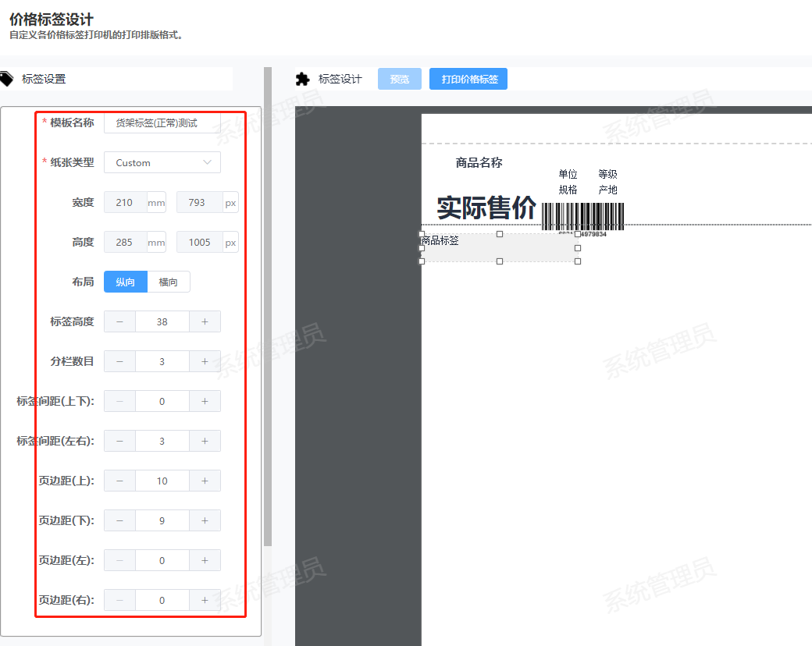
Task: Select the 实际售价 text on canvas
Action: tap(486, 208)
